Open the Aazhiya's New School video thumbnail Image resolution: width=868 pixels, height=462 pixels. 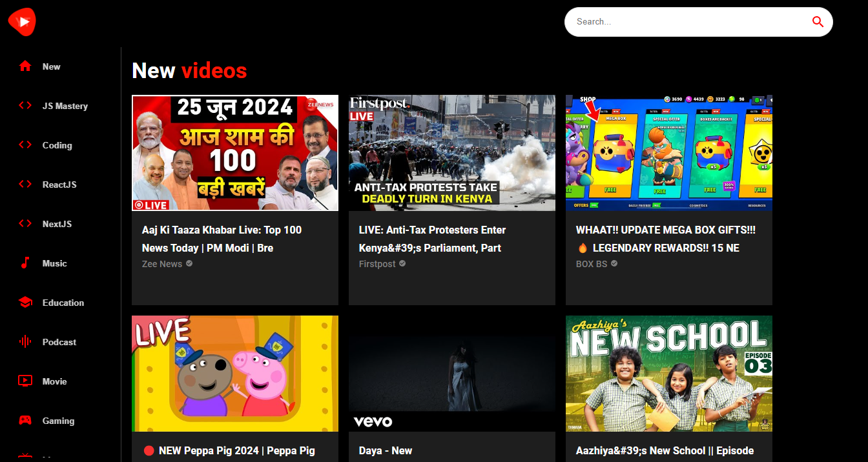(x=669, y=374)
